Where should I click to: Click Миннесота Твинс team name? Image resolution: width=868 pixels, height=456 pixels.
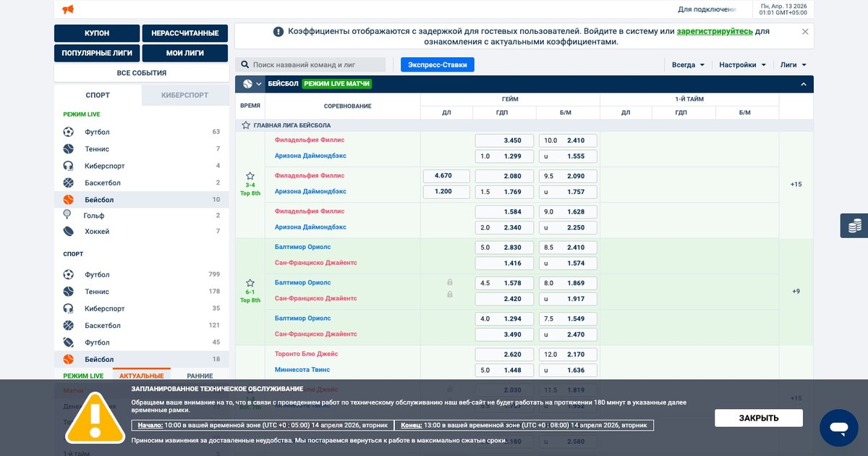tap(304, 370)
